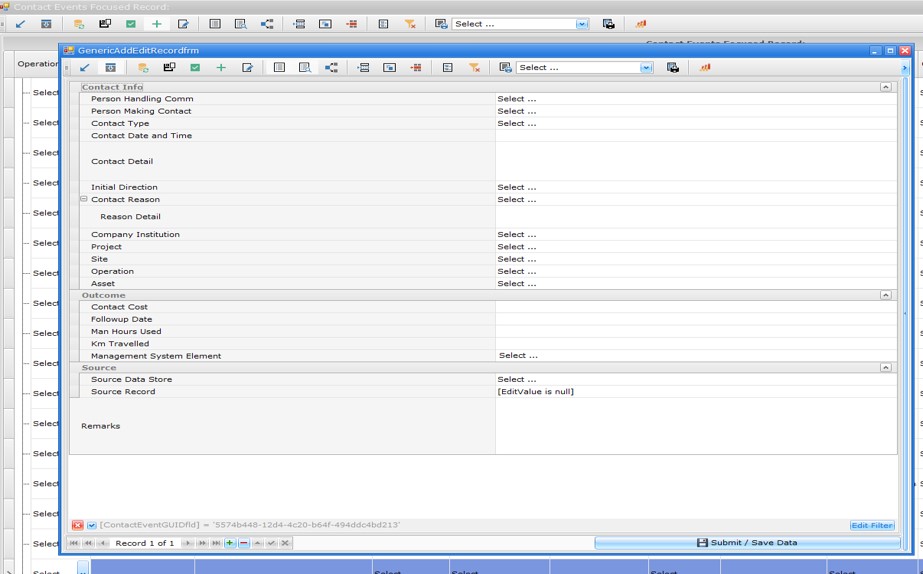The width and height of the screenshot is (923, 574).
Task: Click Submit / Save Data button
Action: [x=746, y=543]
